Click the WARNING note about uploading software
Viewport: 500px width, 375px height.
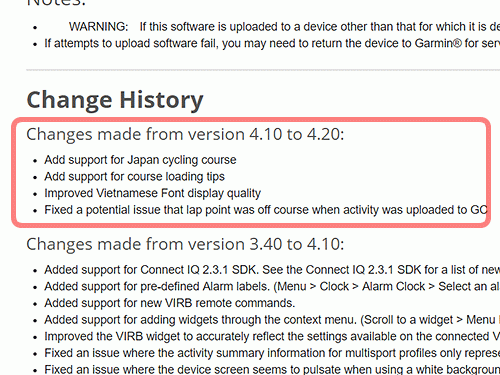(x=284, y=27)
